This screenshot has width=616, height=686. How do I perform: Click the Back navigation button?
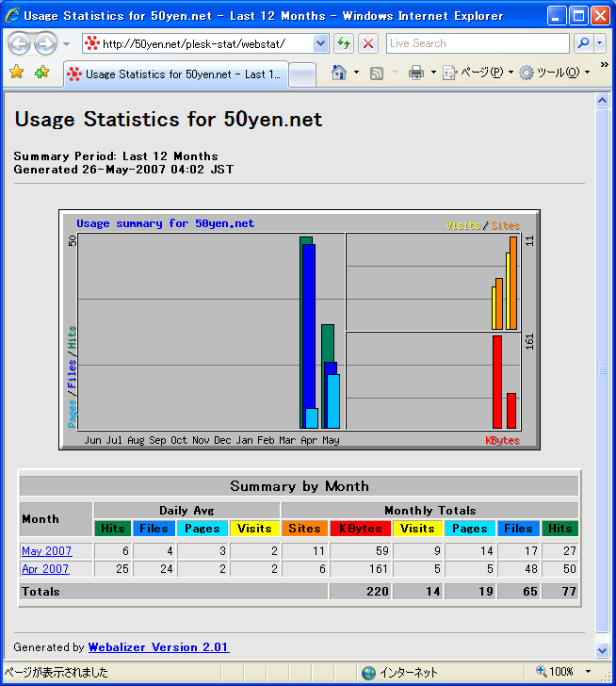[19, 43]
